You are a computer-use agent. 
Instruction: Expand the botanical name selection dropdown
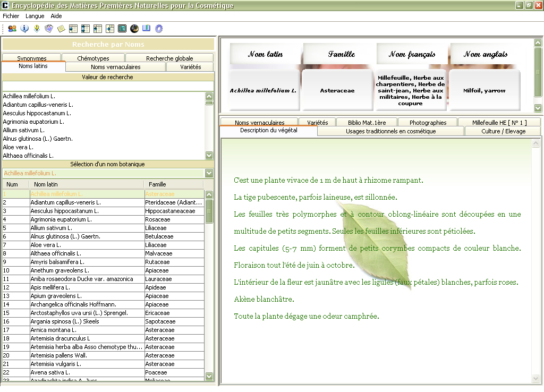tap(209, 173)
